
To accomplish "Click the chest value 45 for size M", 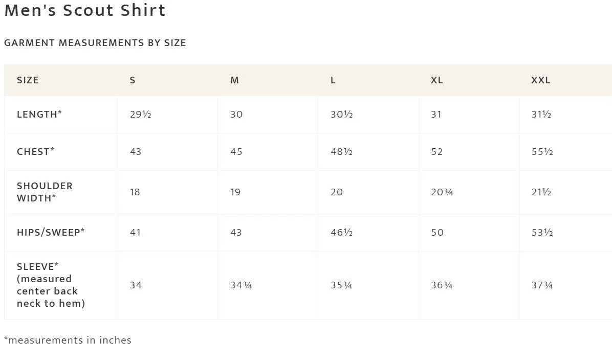I will (236, 151).
